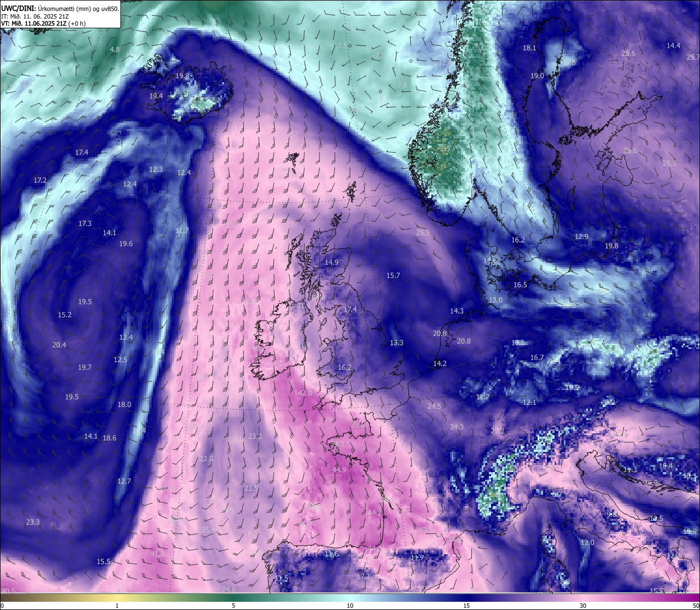The height and width of the screenshot is (610, 700).
Task: Select the 23.2 map value
Action: tap(255, 437)
